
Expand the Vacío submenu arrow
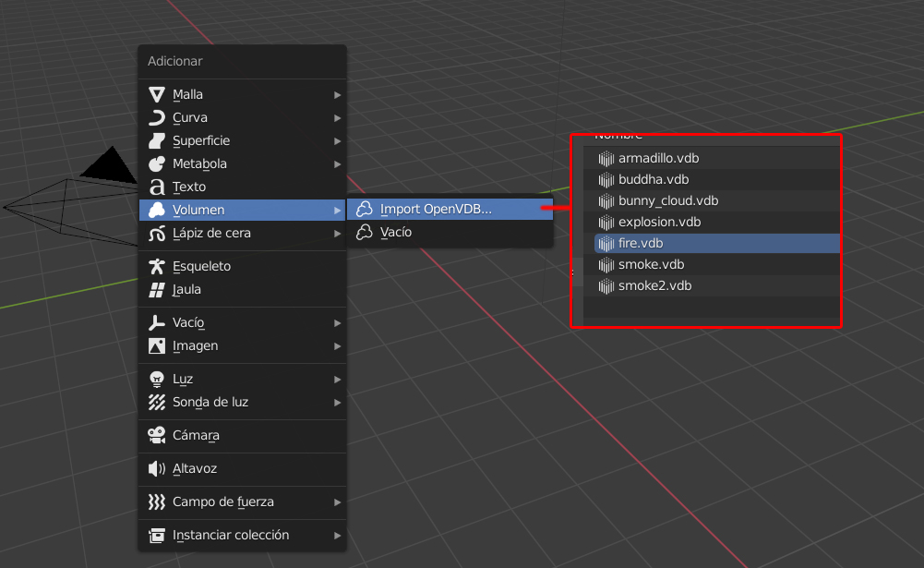tap(338, 321)
